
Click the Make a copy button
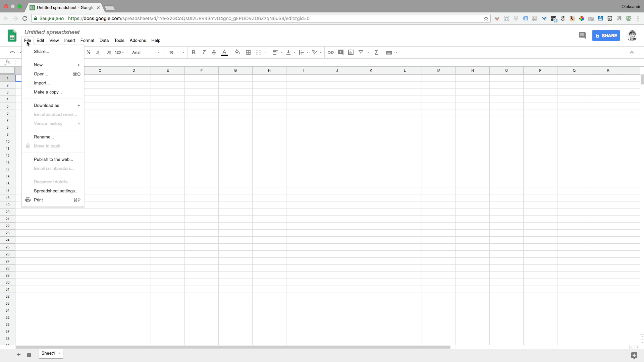coord(48,92)
